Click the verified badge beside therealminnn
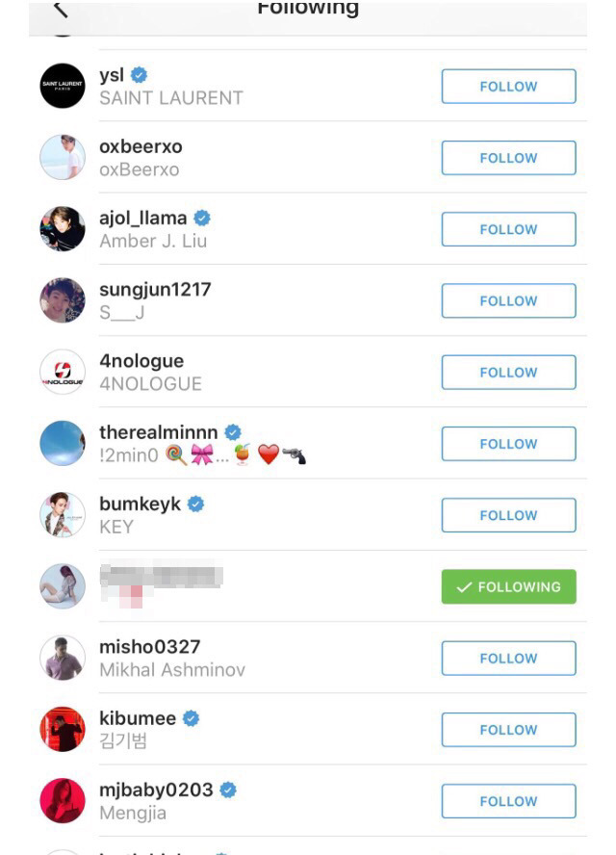Image resolution: width=616 pixels, height=855 pixels. pyautogui.click(x=233, y=432)
